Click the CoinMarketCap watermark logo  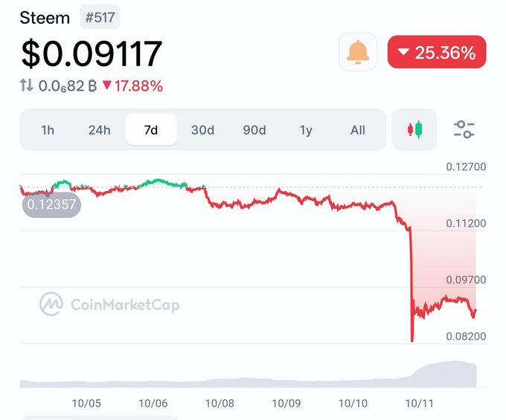pyautogui.click(x=109, y=304)
